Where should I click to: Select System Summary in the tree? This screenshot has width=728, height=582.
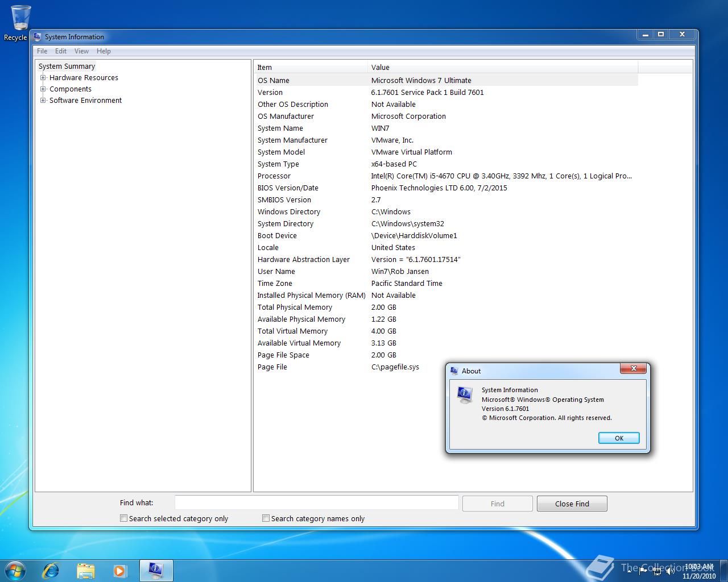[x=67, y=66]
